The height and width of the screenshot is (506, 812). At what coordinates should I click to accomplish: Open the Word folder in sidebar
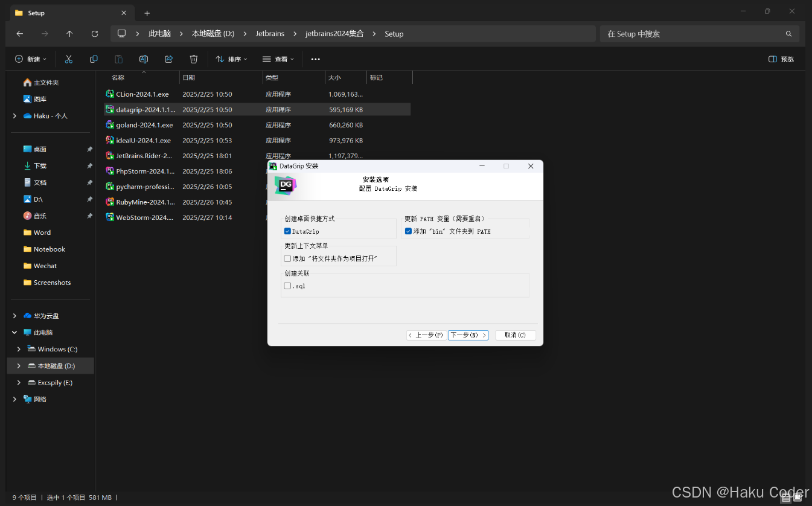point(37,232)
